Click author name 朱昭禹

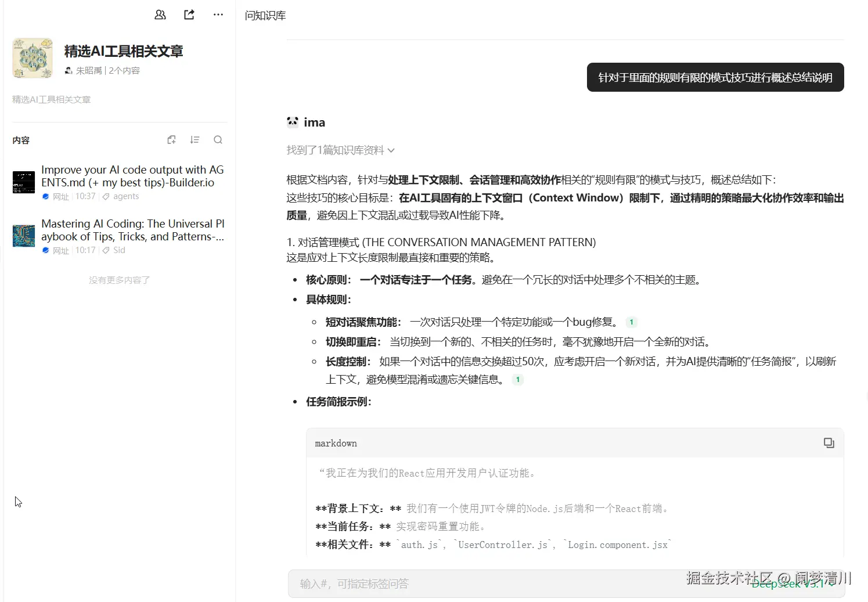pyautogui.click(x=89, y=70)
